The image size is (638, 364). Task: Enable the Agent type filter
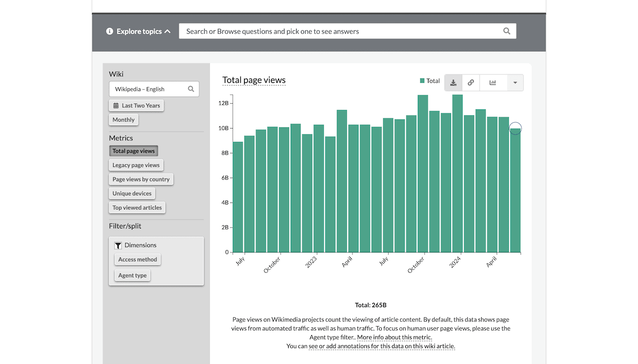[132, 275]
